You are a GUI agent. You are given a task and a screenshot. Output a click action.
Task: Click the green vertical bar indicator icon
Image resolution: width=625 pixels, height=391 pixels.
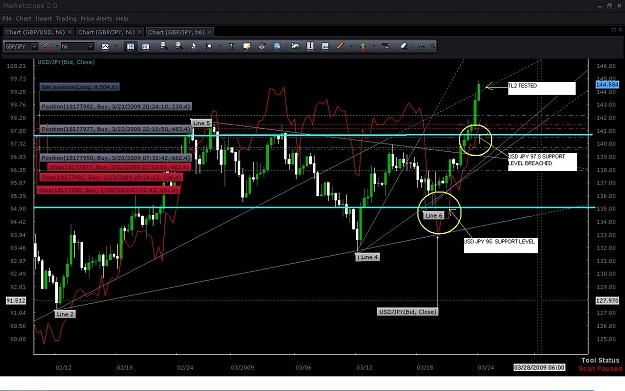[231, 46]
